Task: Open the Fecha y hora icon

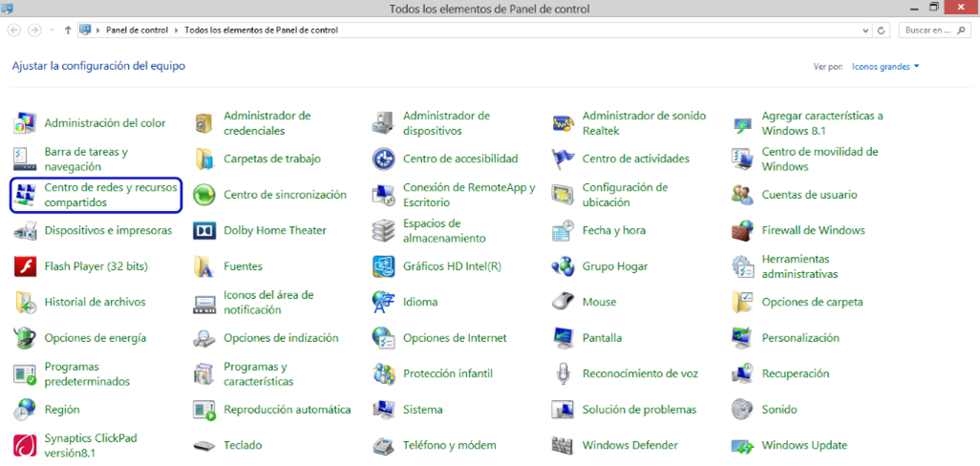Action: click(563, 230)
